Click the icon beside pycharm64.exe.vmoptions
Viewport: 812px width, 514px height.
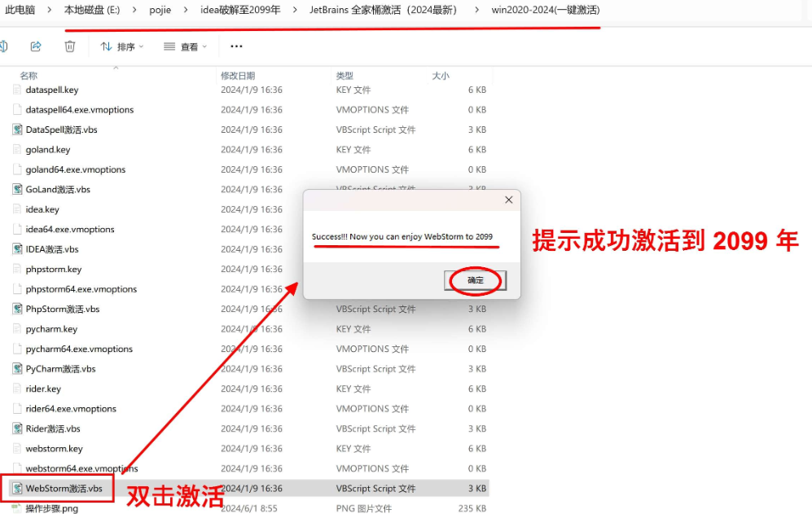click(17, 349)
